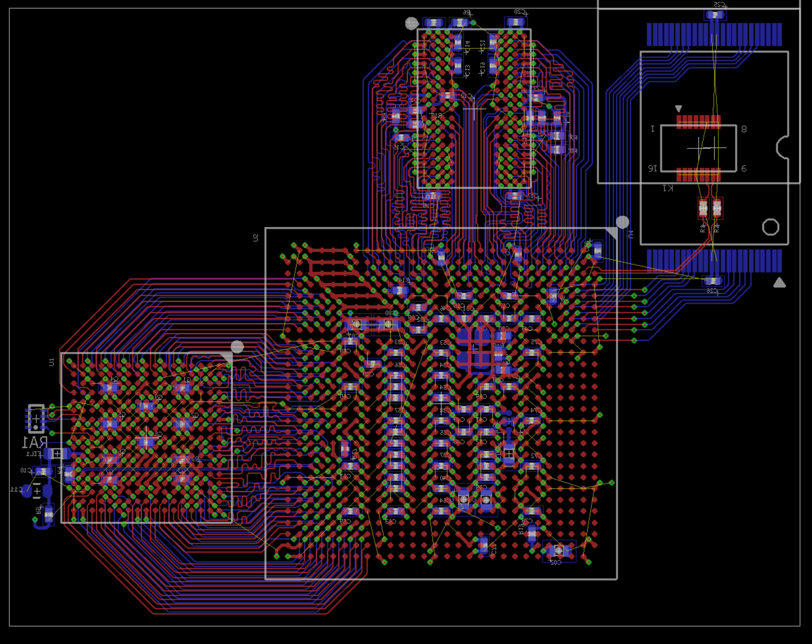The height and width of the screenshot is (644, 812).
Task: Click the C21 capacitor footprint
Action: (x=493, y=43)
